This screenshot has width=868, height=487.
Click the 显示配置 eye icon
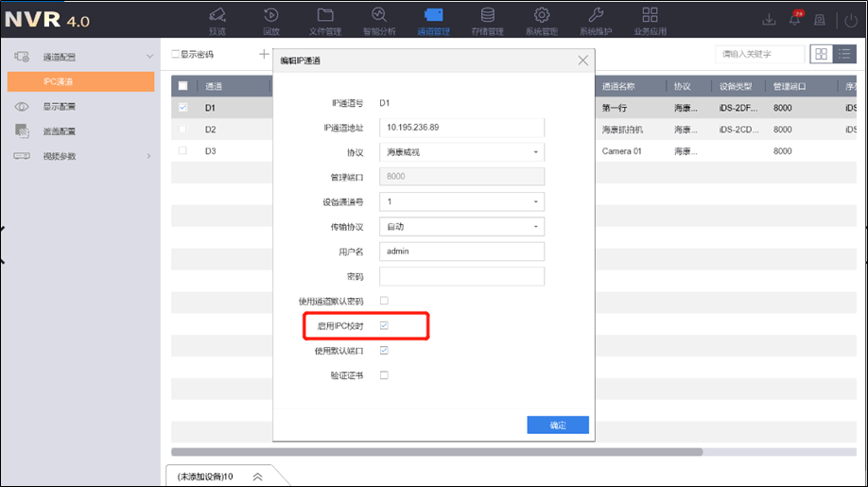(22, 106)
